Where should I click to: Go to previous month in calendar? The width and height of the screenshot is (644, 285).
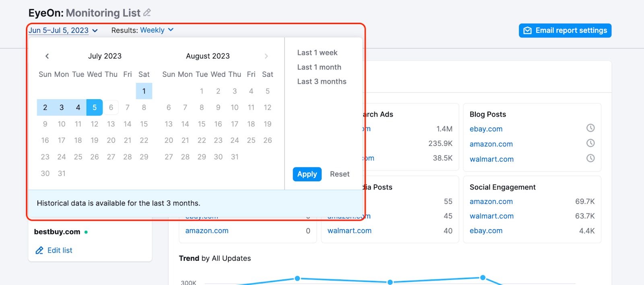click(x=47, y=56)
